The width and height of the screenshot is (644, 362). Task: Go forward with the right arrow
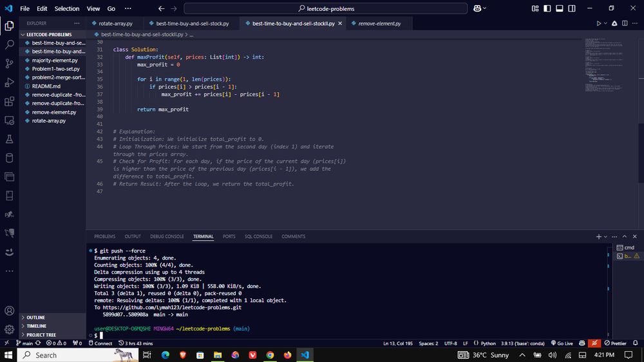point(174,8)
